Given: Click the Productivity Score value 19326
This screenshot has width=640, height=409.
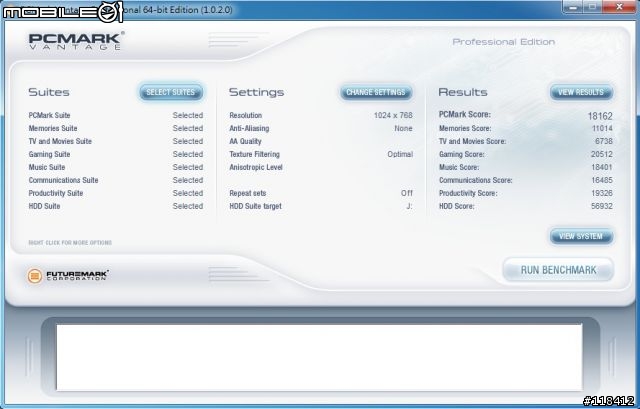Looking at the screenshot, I should click(602, 193).
